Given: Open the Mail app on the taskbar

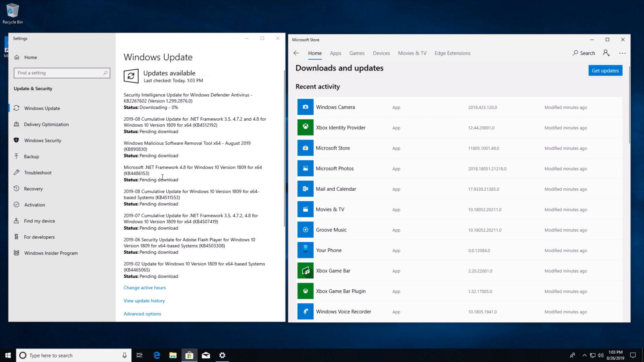Looking at the screenshot, I should click(x=206, y=355).
